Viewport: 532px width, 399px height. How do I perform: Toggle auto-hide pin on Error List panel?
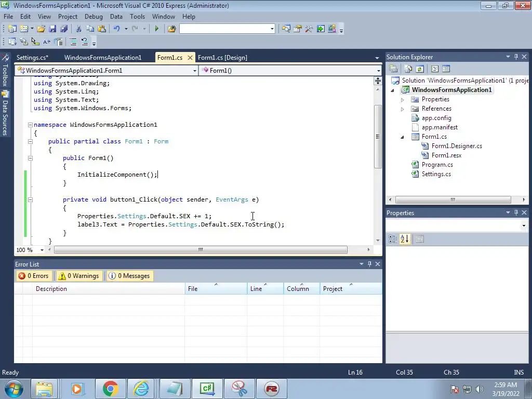click(369, 264)
